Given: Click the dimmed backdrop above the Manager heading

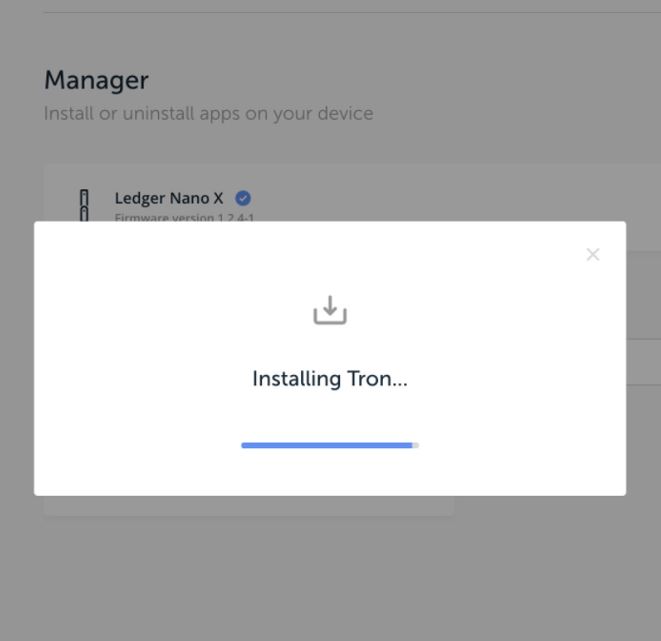Looking at the screenshot, I should 330,40.
